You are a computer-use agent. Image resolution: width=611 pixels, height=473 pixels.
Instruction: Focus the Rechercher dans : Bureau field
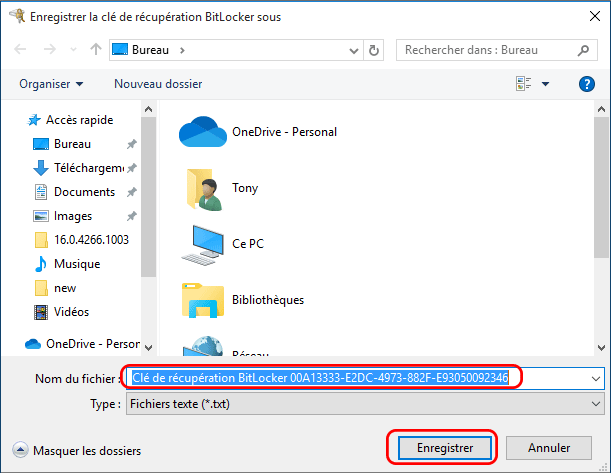(496, 50)
